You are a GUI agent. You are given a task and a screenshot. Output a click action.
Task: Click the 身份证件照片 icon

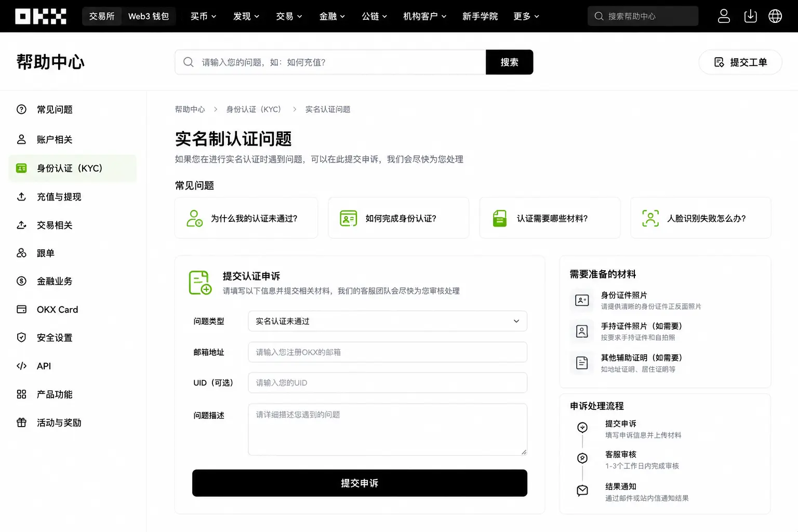[582, 300]
